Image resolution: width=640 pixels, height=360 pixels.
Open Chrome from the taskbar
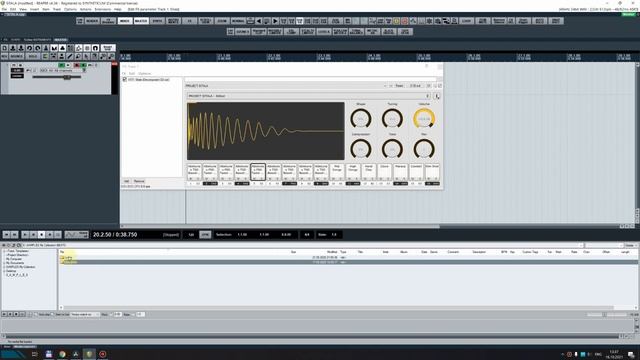[62, 354]
